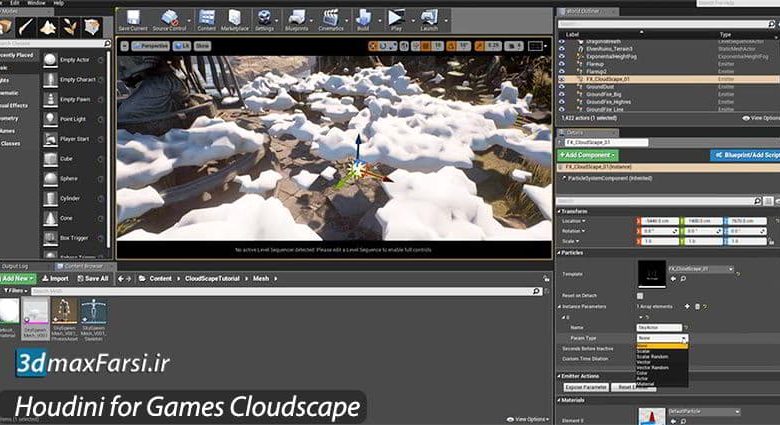Browse to Template asset magnifier icon
Screen dimensions: 780x425
(683, 279)
